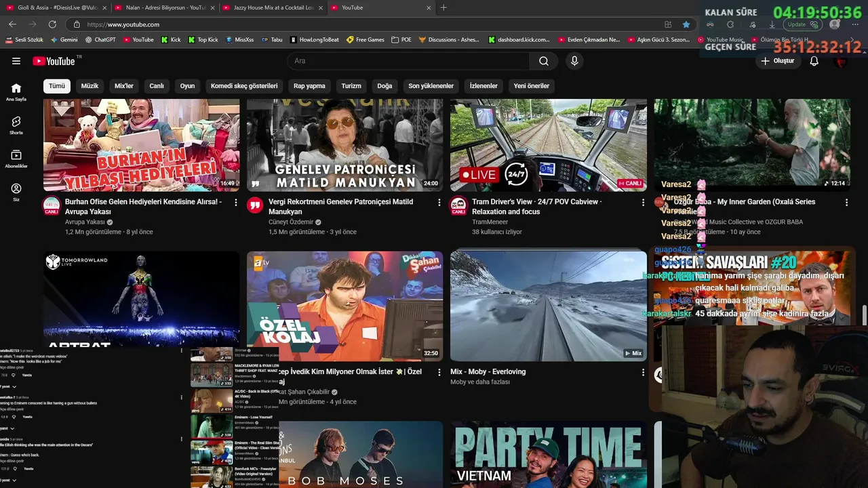Select the İzlenenler filter chip
868x488 pixels.
tap(484, 86)
